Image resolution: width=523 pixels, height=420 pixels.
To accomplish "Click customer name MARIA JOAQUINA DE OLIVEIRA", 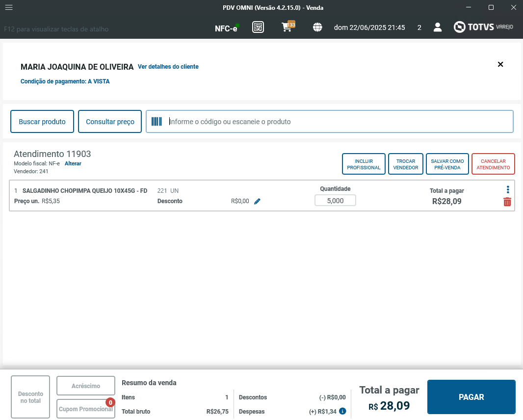I will 77,67.
